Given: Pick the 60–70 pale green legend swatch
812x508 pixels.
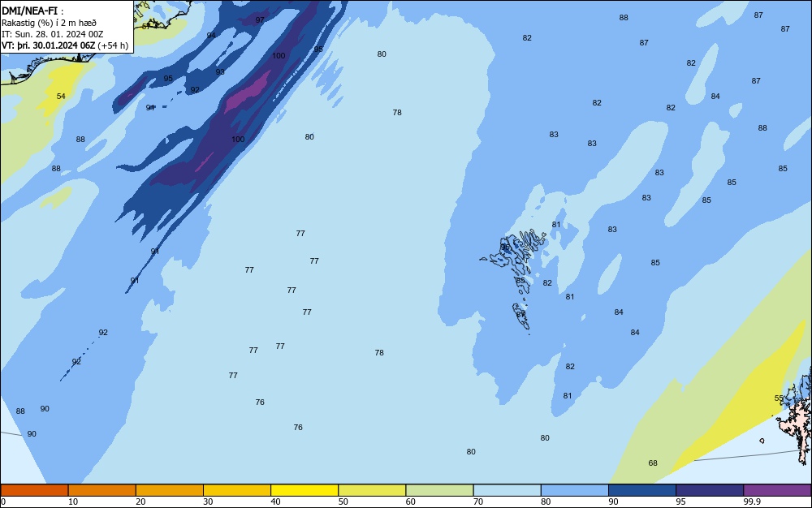Looking at the screenshot, I should [x=439, y=490].
